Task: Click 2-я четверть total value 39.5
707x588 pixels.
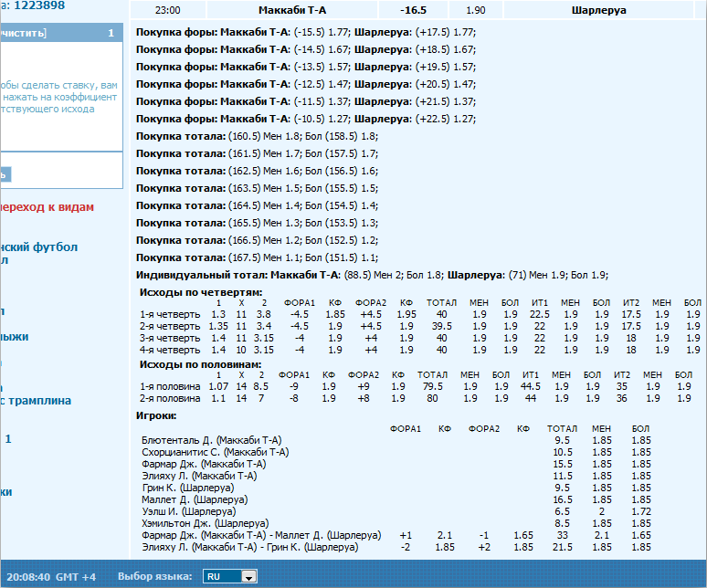Action: pos(442,326)
